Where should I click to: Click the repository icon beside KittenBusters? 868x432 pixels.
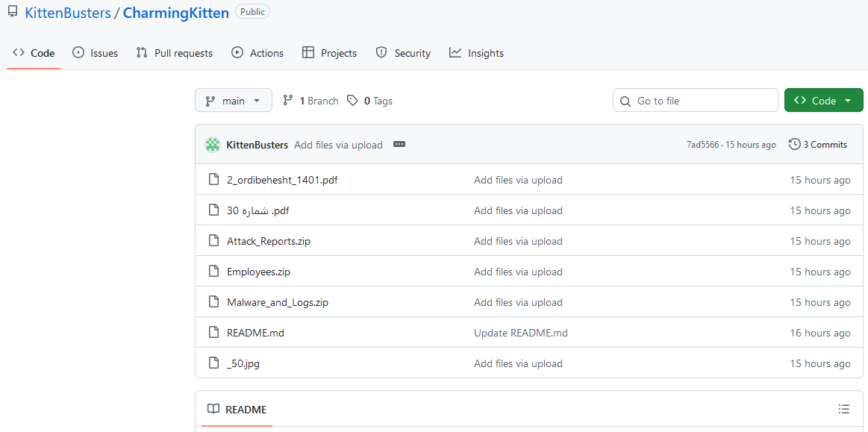[x=13, y=13]
